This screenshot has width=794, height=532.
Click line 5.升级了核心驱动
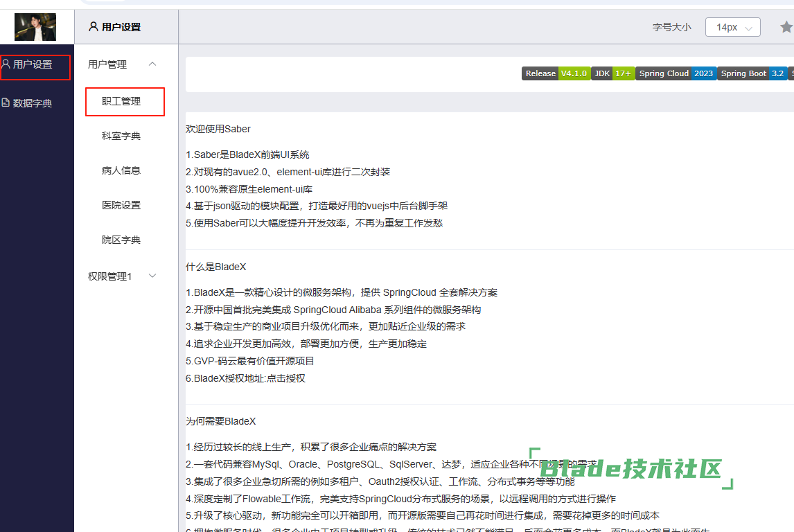point(423,516)
